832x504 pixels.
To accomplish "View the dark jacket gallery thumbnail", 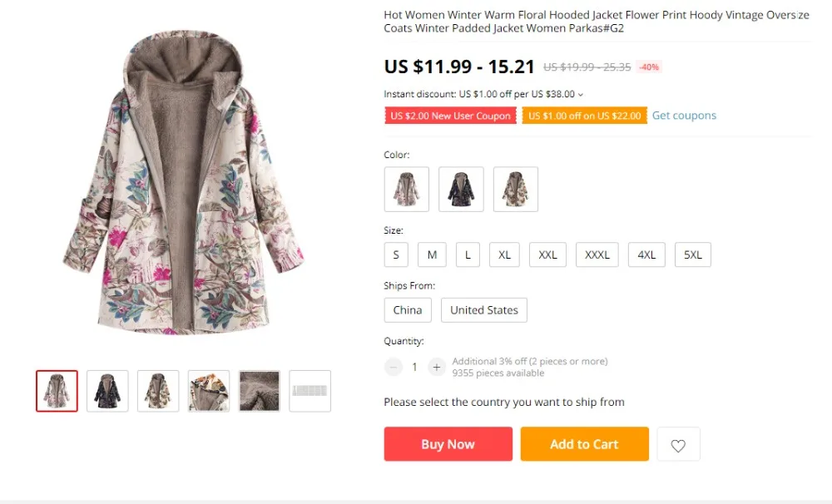I will (107, 391).
